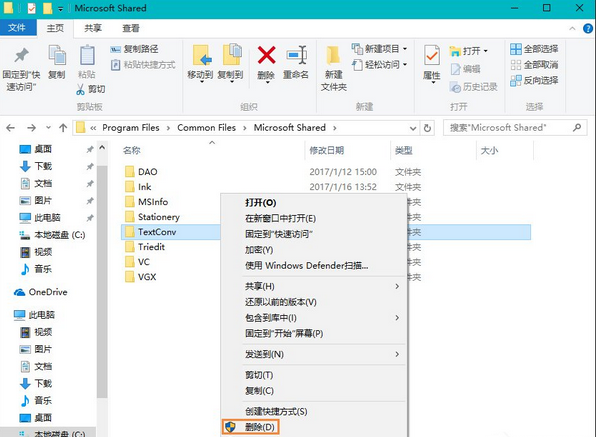Choose Include in library (包含到库中)
The image size is (597, 437).
coord(314,318)
